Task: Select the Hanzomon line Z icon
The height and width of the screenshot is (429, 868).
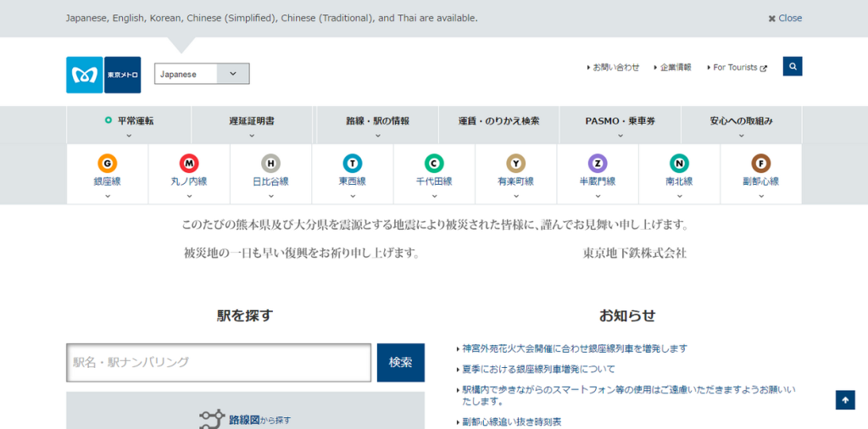Action: [x=598, y=164]
